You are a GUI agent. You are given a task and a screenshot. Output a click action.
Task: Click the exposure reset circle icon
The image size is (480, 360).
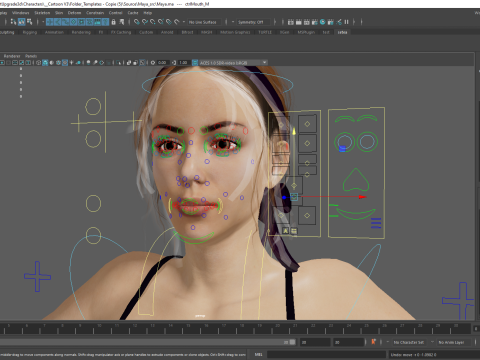(153, 63)
